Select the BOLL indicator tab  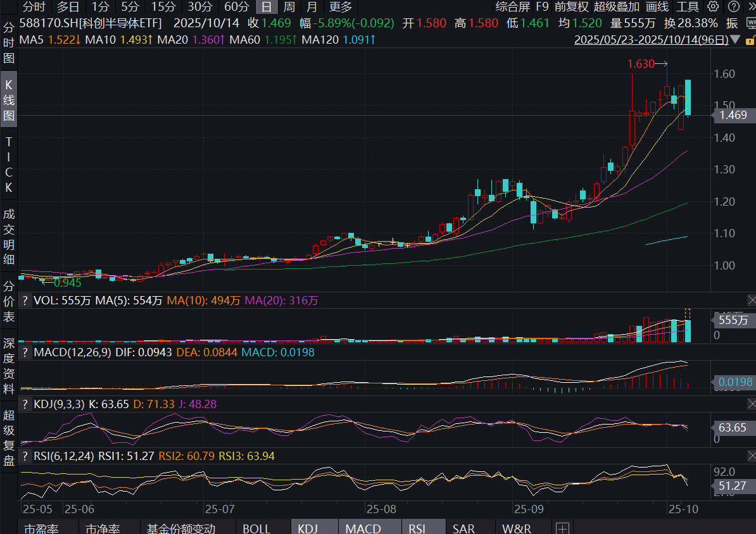click(256, 528)
